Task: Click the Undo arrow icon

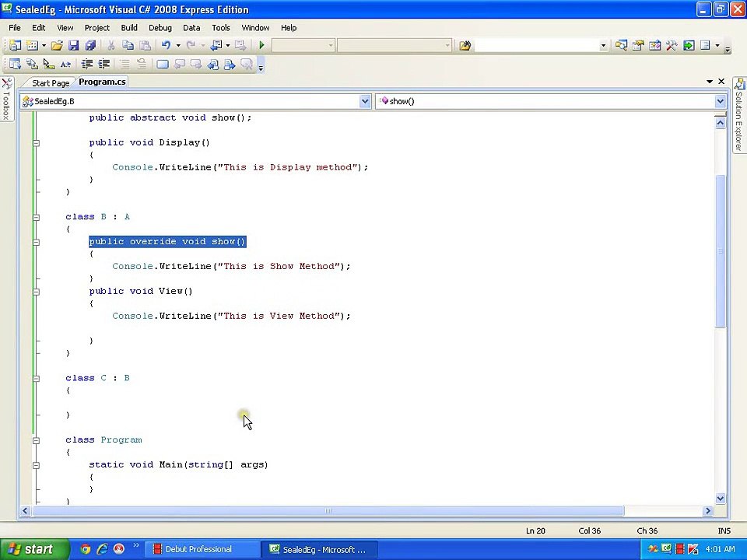Action: (x=166, y=45)
